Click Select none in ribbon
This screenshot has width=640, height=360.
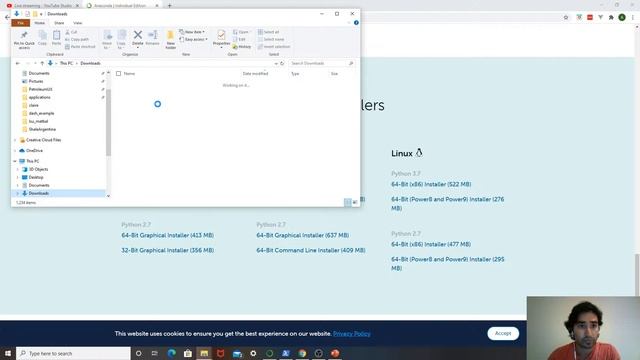coord(271,39)
